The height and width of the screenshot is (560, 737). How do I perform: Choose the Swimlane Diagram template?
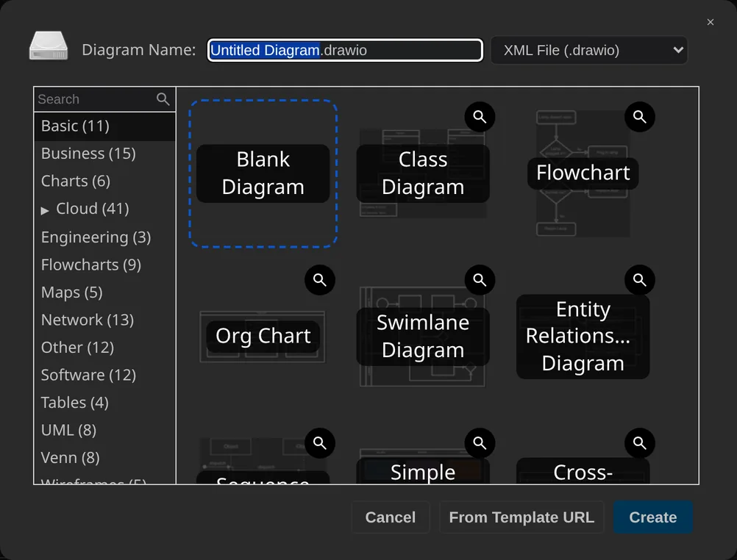[423, 337]
